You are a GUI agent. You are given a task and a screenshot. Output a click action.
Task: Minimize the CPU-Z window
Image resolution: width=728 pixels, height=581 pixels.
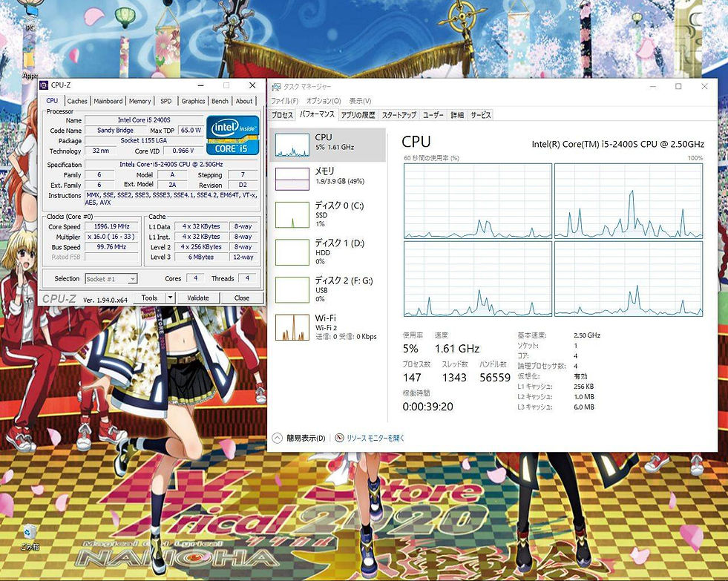click(x=201, y=85)
